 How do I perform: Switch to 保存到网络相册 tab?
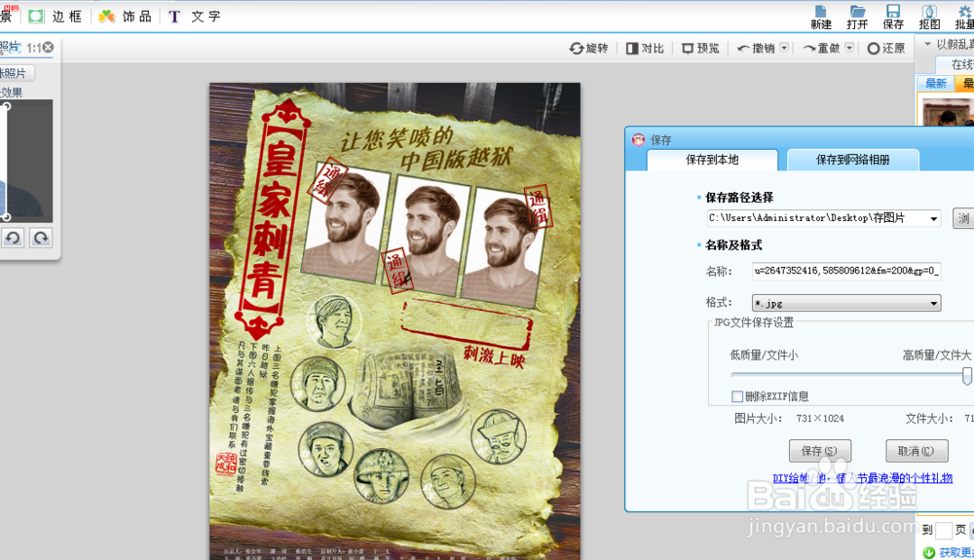coord(853,160)
